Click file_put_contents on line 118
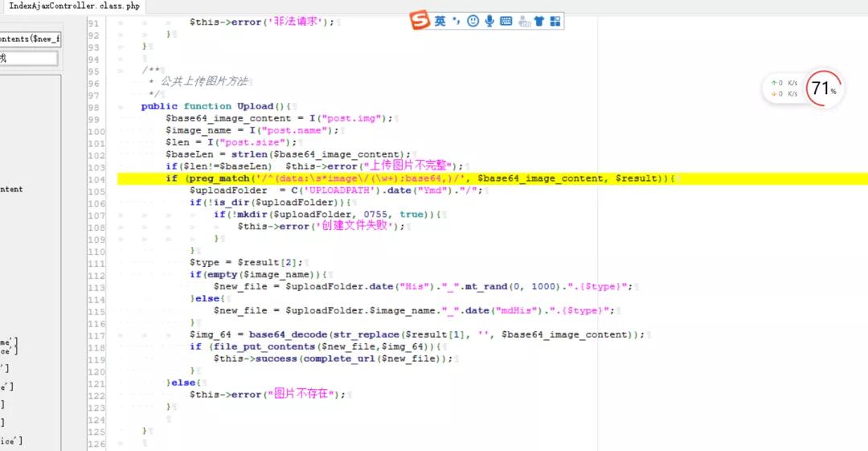The width and height of the screenshot is (868, 451). click(x=264, y=346)
